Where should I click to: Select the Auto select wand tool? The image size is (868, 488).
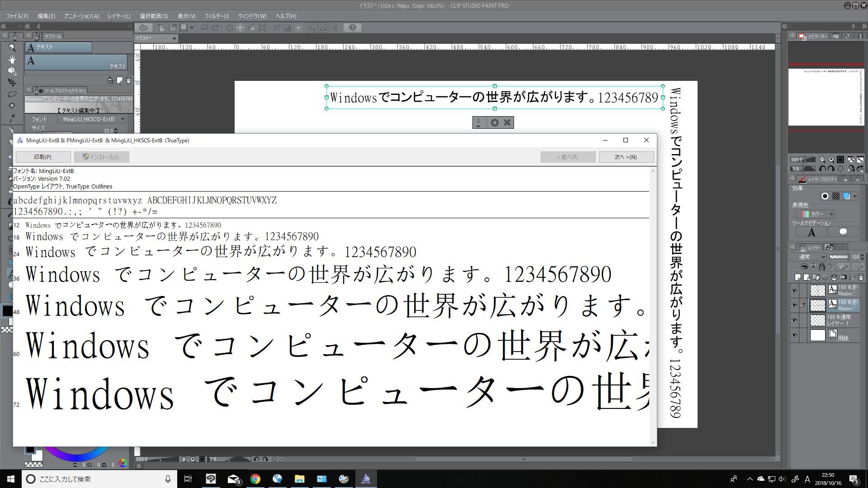click(x=12, y=106)
